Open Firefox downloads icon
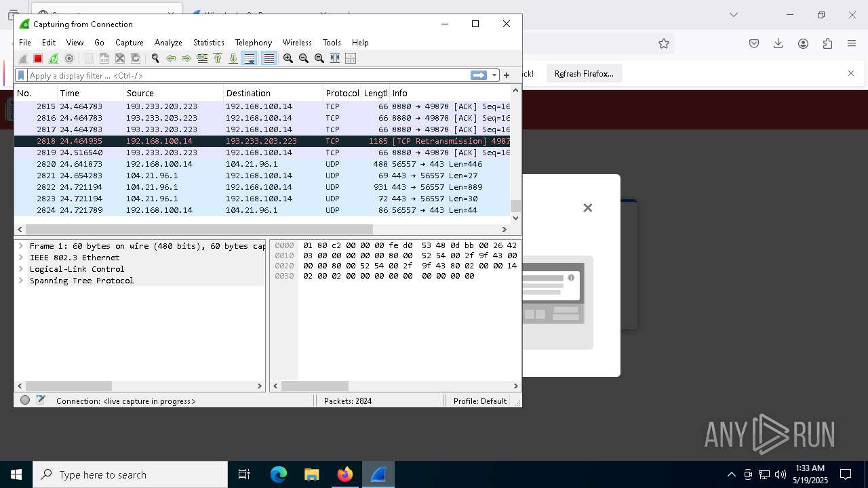This screenshot has width=868, height=488. 778,43
